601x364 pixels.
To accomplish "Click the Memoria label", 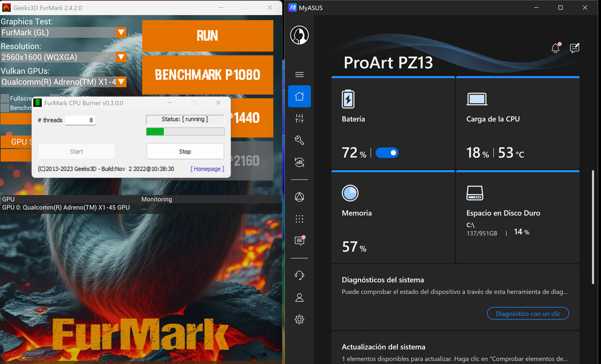I will click(357, 213).
